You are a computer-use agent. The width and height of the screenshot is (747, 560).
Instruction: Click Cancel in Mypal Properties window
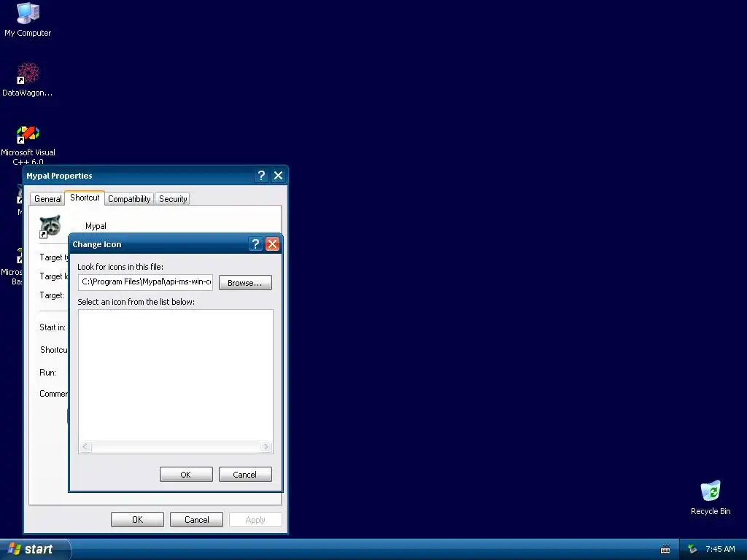(196, 519)
